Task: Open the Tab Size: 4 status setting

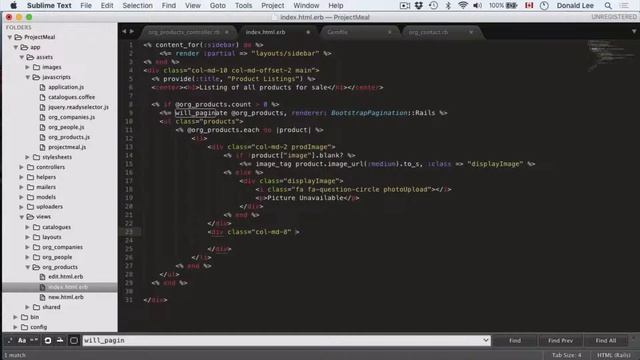Action: (567, 355)
